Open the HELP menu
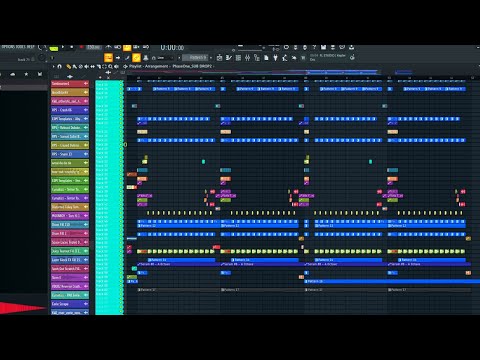The height and width of the screenshot is (360, 480). tap(30, 47)
